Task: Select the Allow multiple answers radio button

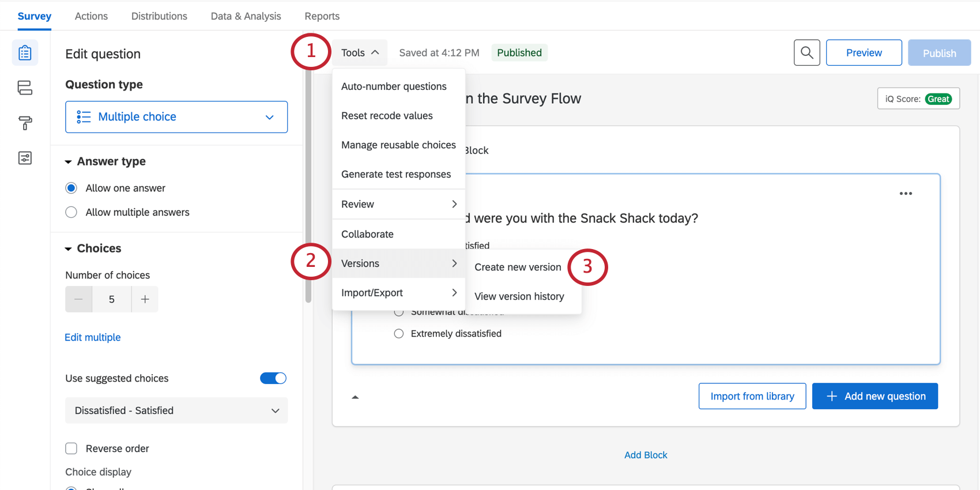Action: [x=71, y=212]
